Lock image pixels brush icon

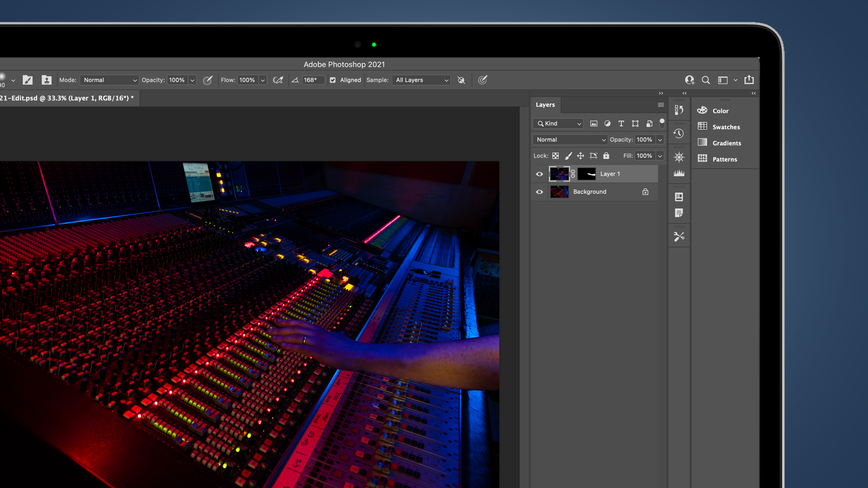[569, 156]
